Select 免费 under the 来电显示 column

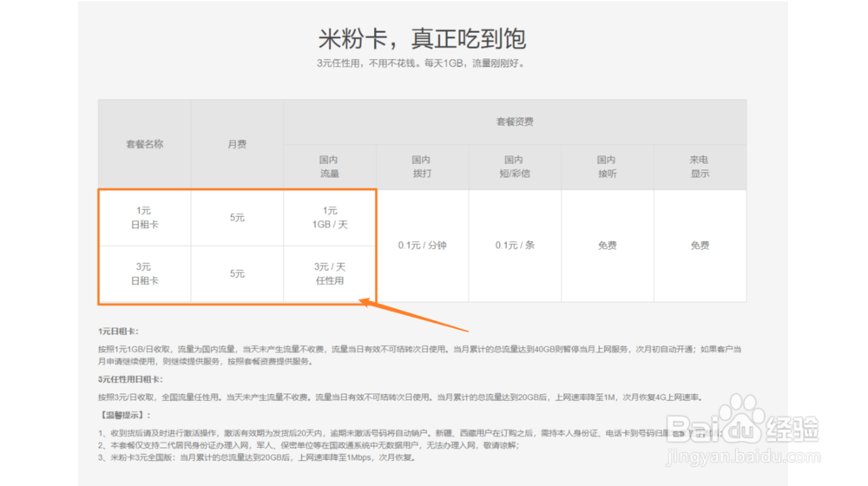click(x=700, y=246)
